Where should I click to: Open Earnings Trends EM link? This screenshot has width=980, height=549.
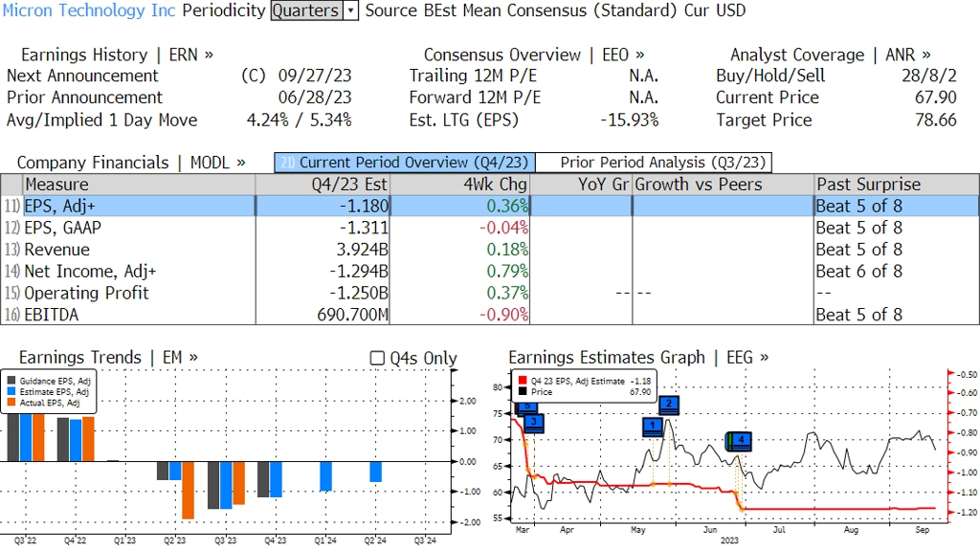pyautogui.click(x=108, y=358)
